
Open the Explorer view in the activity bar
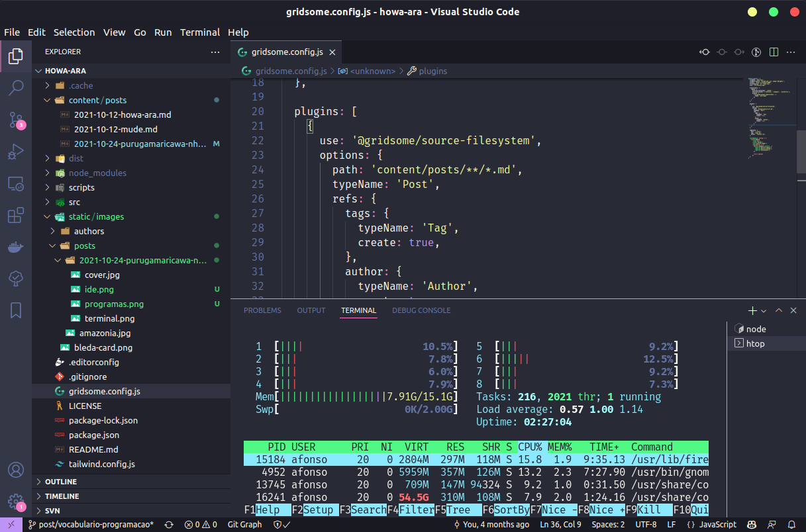16,56
